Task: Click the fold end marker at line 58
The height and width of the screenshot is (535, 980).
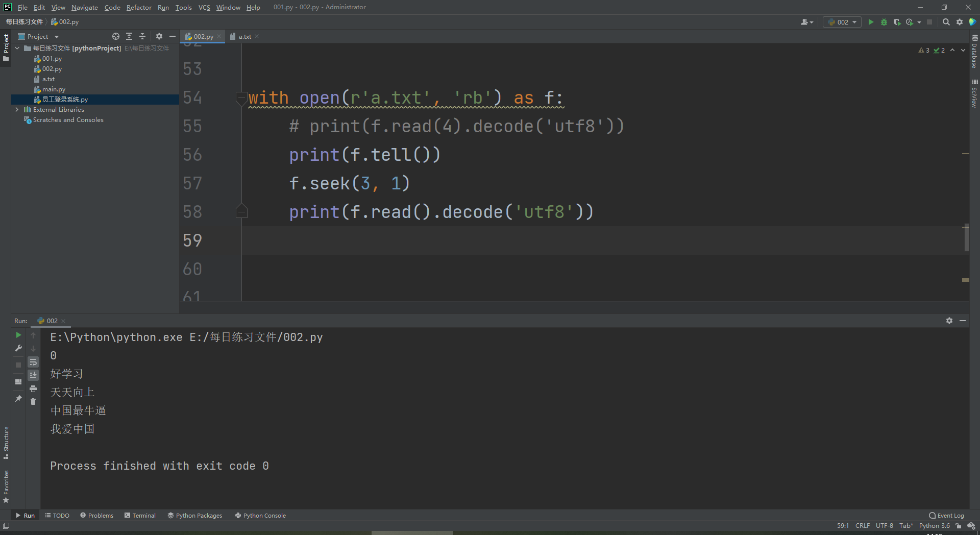Action: pyautogui.click(x=241, y=211)
